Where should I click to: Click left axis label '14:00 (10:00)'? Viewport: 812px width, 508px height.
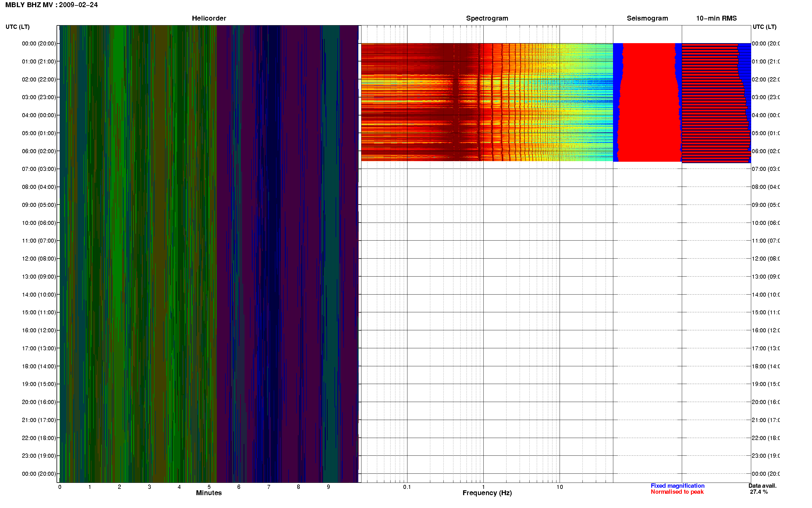[x=39, y=295]
